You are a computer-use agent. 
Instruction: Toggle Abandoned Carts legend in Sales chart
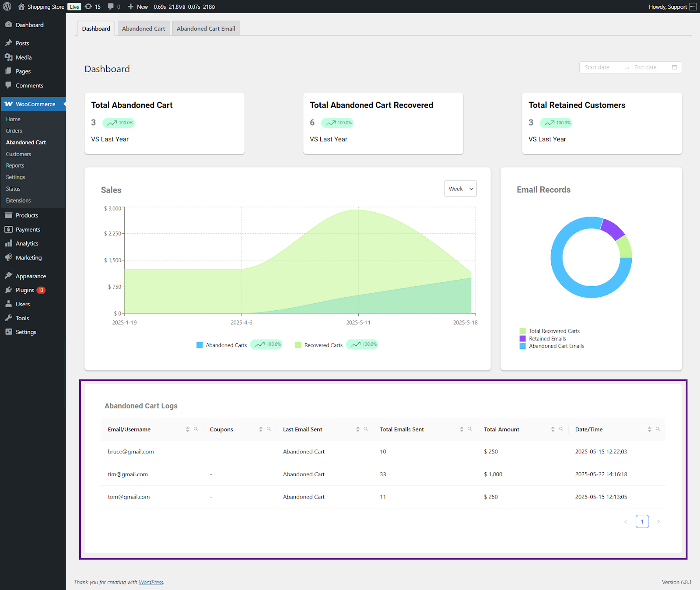[x=222, y=345]
